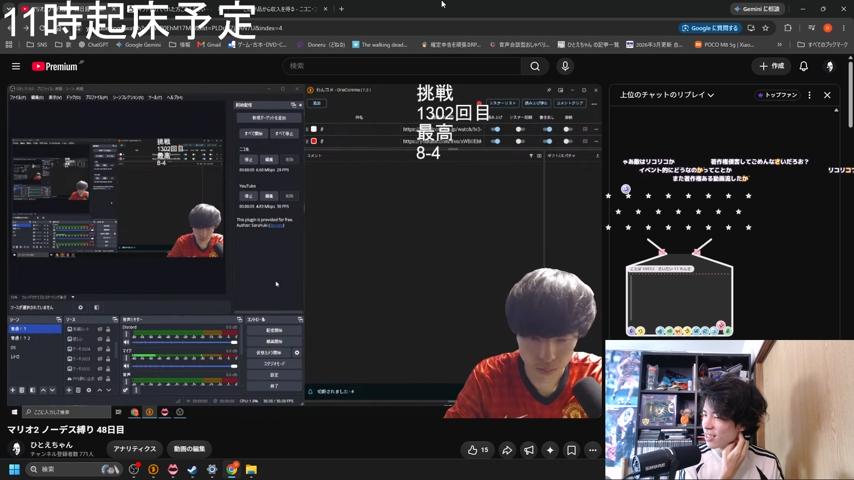This screenshot has width=854, height=480.
Task: Expand the bookmarks bar overflow chevron
Action: point(780,45)
